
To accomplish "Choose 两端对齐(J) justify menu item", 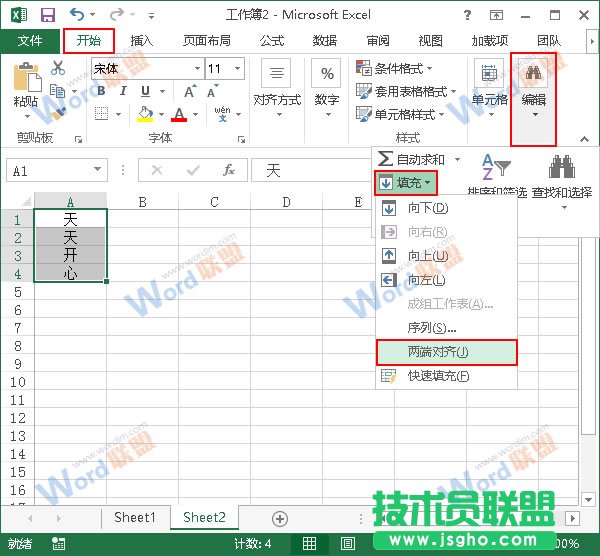I will (447, 352).
